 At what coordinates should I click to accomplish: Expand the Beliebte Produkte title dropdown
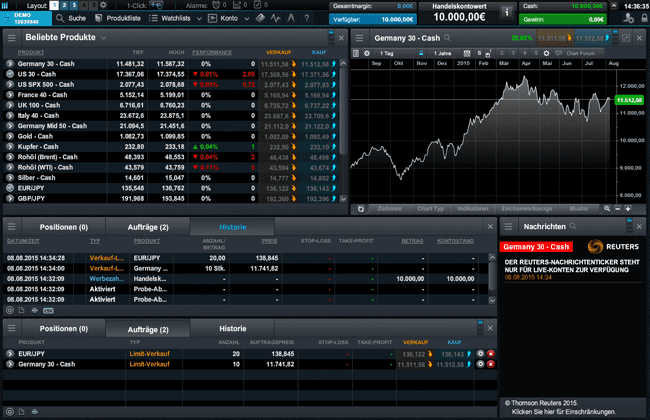[x=104, y=38]
